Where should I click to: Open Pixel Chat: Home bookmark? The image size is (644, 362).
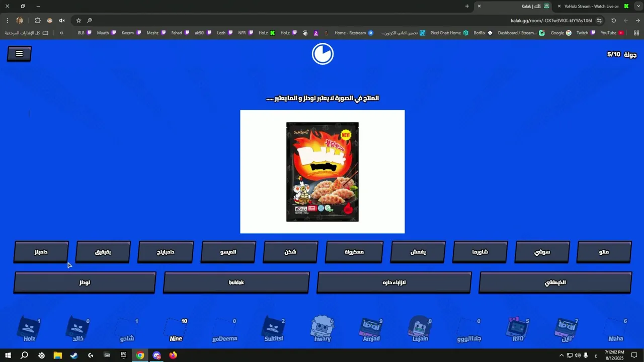449,33
